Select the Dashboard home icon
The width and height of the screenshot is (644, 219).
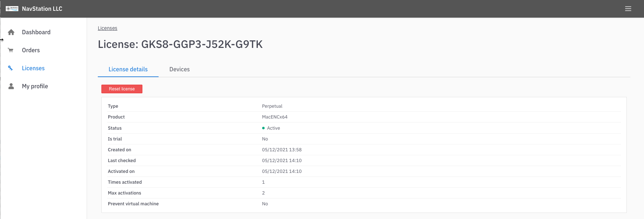11,32
